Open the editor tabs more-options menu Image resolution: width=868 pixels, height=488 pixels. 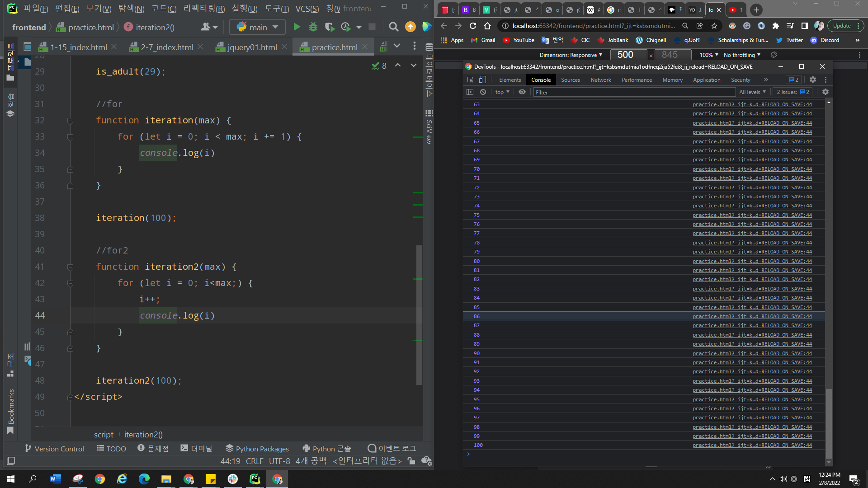coord(414,46)
